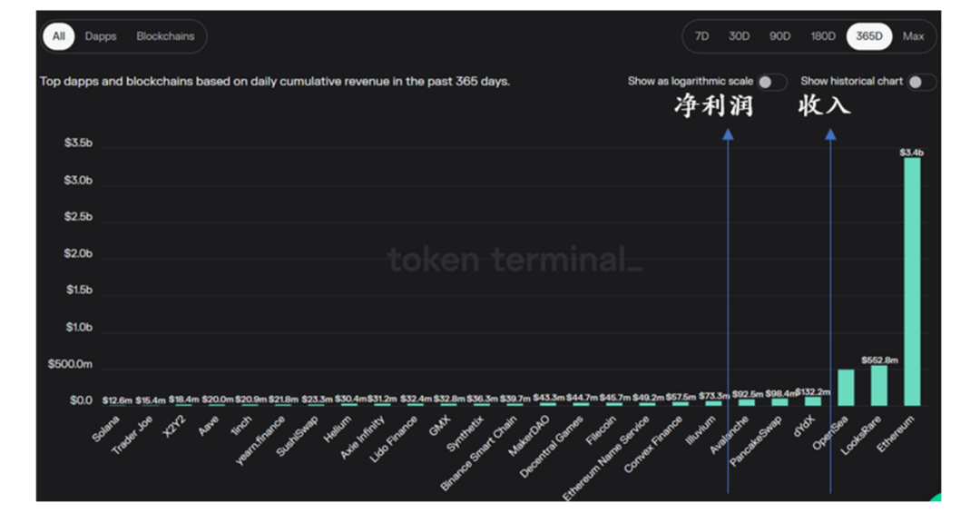
Task: Enable the logarithmic scale toggle
Action: point(772,82)
